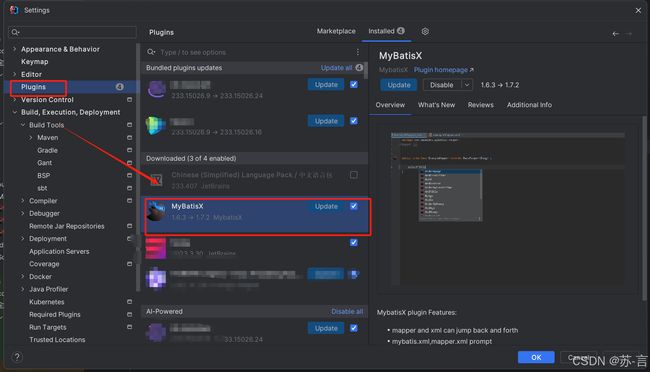Click the second bundled plugin green icon
Image resolution: width=650 pixels, height=372 pixels.
tap(156, 126)
